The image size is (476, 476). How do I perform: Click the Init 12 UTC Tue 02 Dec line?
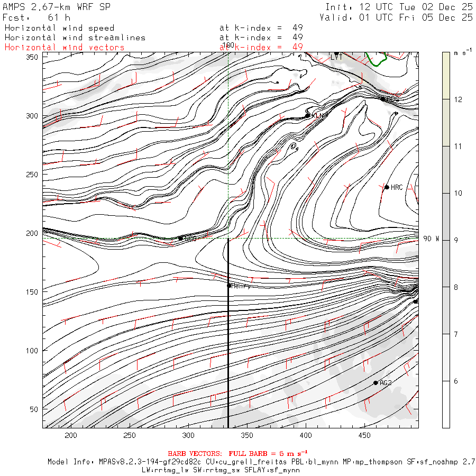(399, 7)
